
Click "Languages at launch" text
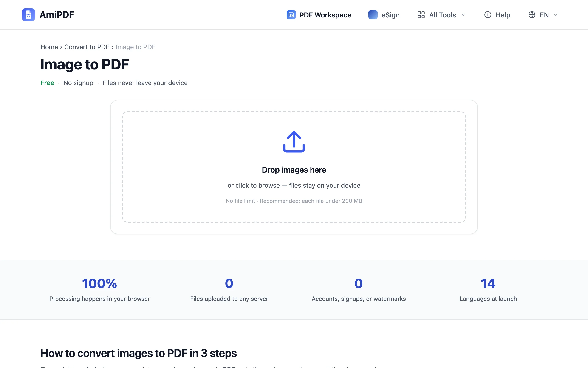488,299
